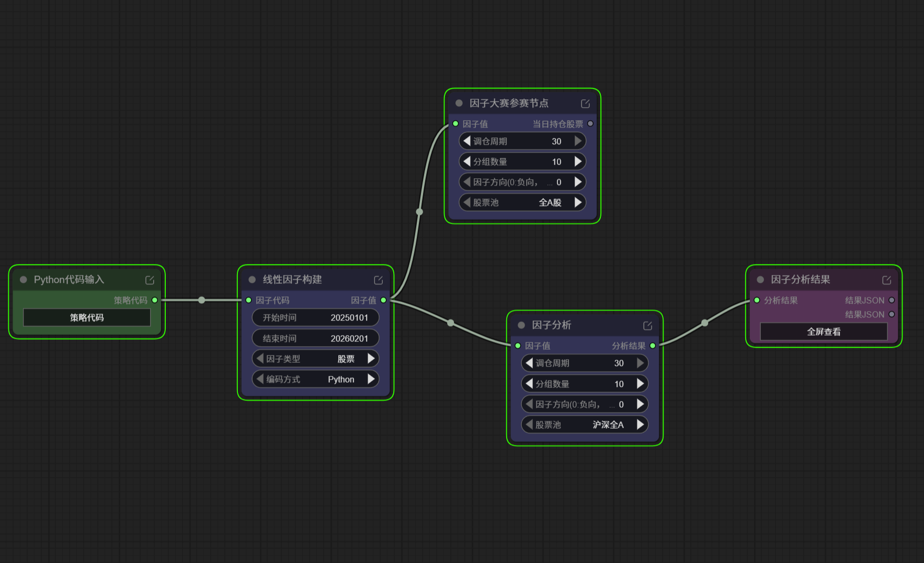Toggle collapse dot on 因子分析结果 node
The height and width of the screenshot is (563, 924).
coord(760,280)
